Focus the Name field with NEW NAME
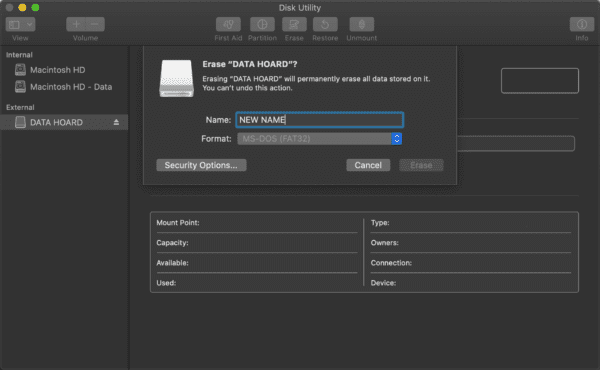This screenshot has width=600, height=370. (x=320, y=120)
